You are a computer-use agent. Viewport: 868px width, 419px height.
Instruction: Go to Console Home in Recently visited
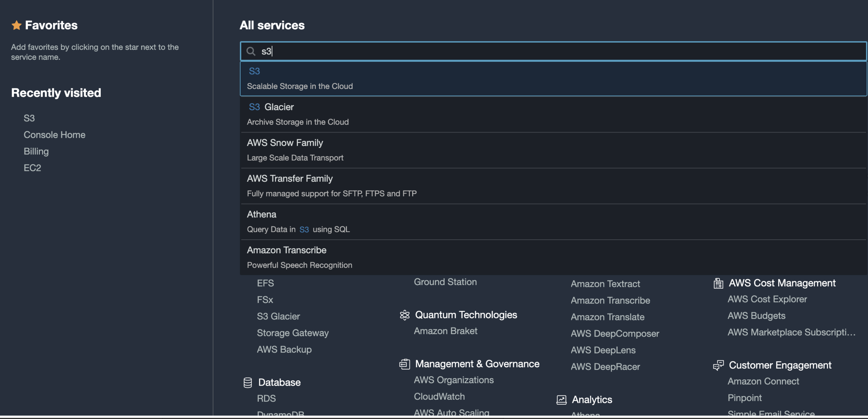pyautogui.click(x=54, y=135)
